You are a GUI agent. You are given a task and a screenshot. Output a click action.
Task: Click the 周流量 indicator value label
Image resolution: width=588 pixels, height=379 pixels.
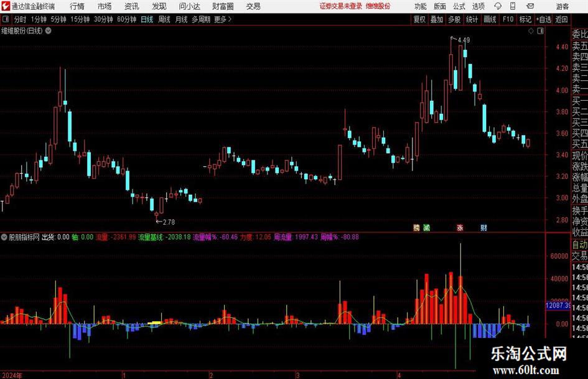coord(296,237)
